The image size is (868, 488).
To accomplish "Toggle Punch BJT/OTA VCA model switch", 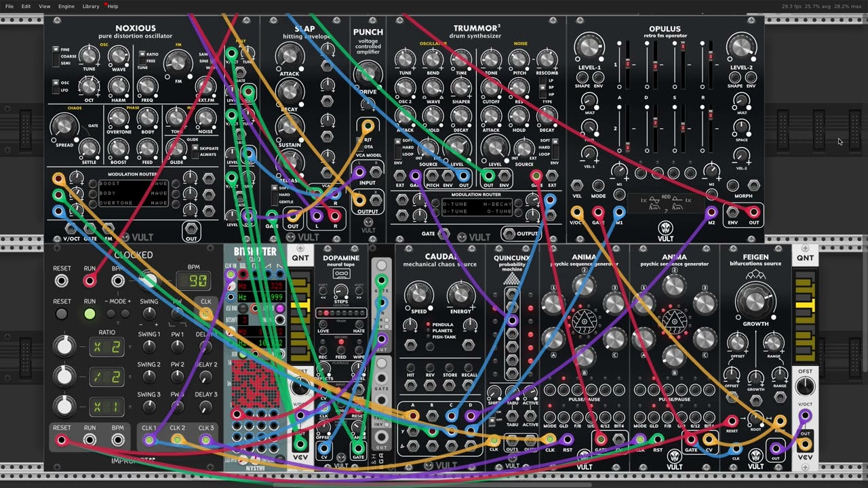I will tap(360, 144).
